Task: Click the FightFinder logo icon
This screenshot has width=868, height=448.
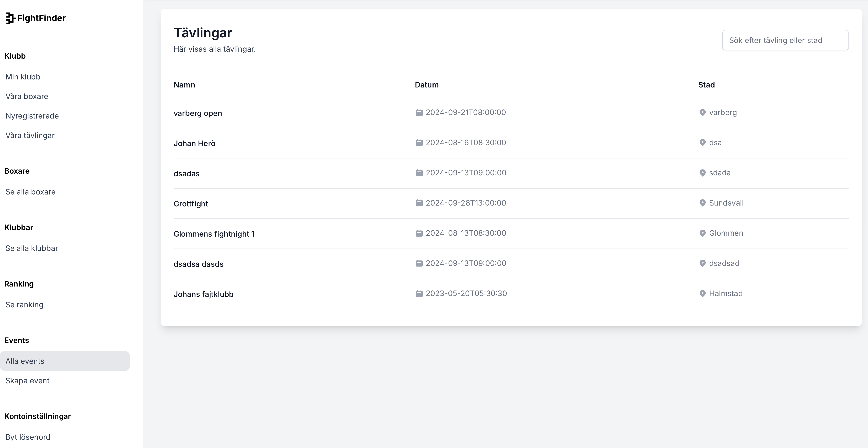Action: click(10, 18)
